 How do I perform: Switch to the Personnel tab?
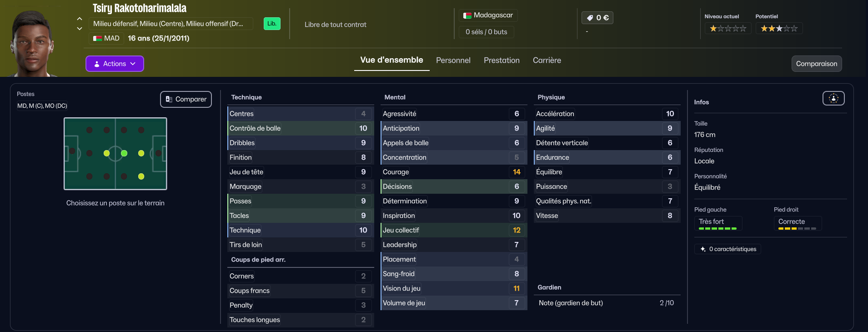coord(453,60)
